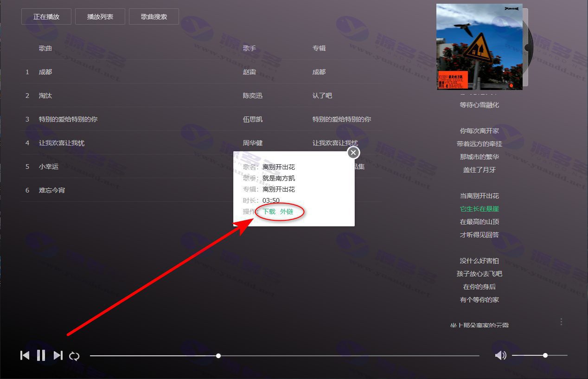Click lyric line 有个等你的家
Screen dimensions: 588x379
point(479,300)
